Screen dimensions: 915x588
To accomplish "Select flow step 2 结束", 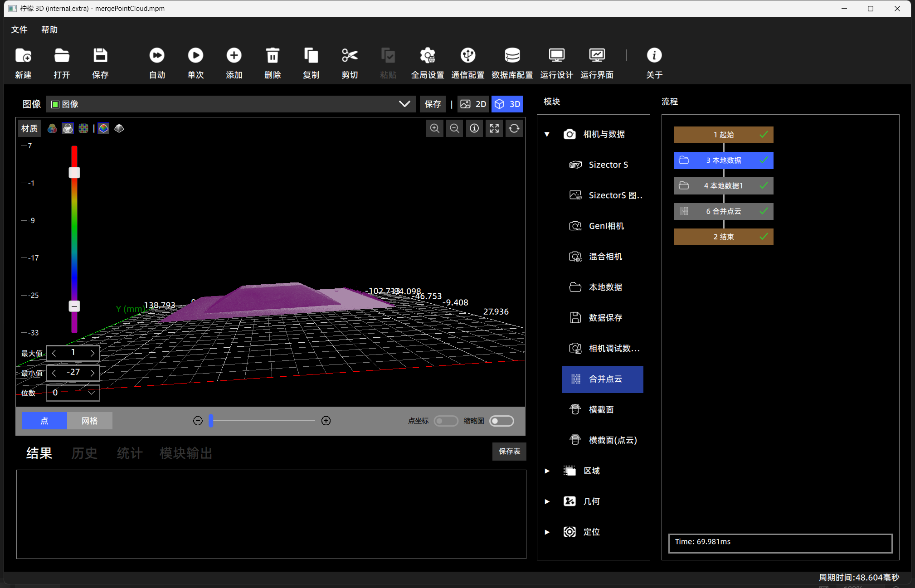I will (724, 237).
